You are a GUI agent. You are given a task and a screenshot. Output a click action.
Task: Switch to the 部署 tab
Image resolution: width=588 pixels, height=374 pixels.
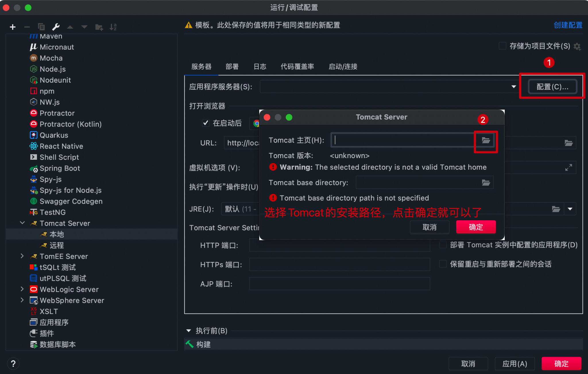point(232,67)
